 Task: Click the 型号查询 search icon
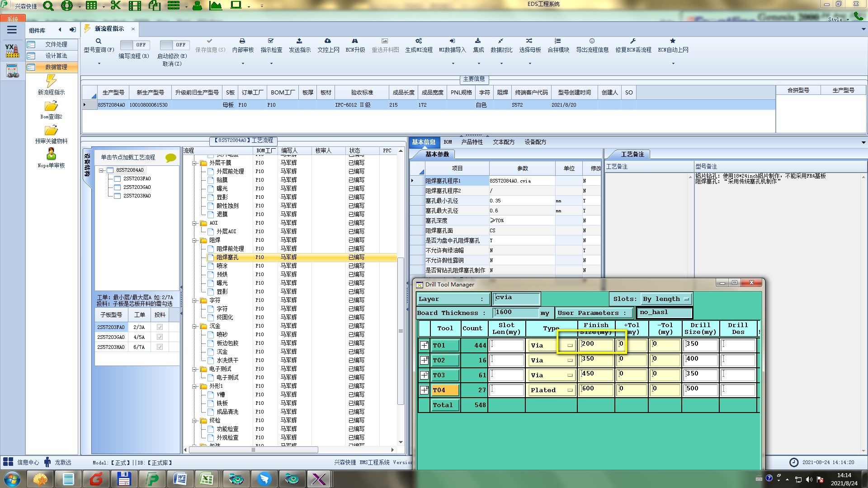[98, 41]
